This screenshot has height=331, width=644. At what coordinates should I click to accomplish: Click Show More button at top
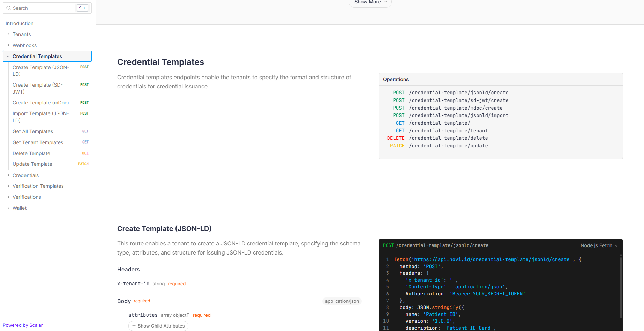coord(370,2)
